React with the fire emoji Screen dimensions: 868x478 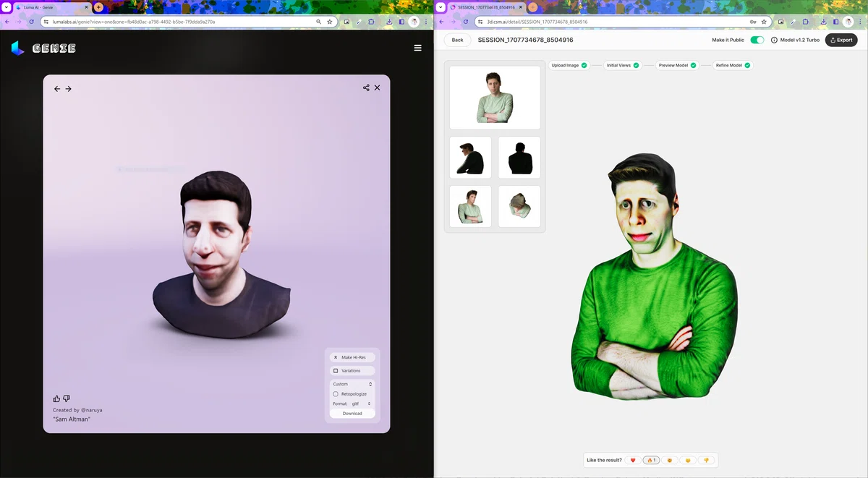[651, 460]
